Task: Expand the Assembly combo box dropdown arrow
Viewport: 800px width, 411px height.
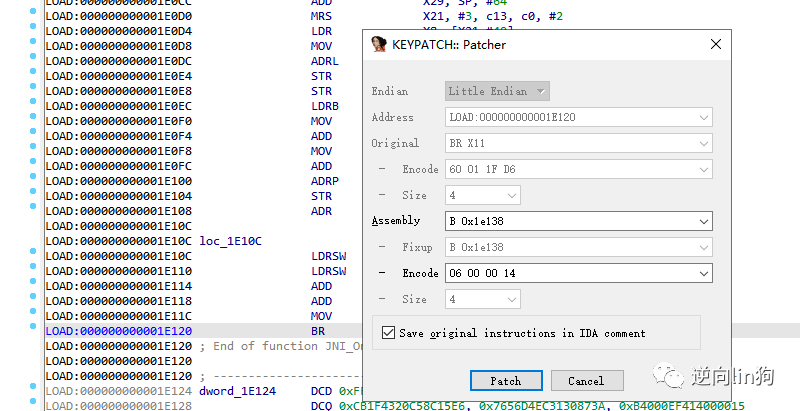Action: (x=702, y=221)
